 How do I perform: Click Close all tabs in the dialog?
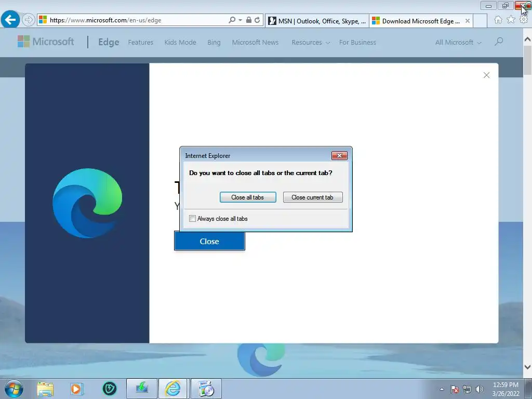click(x=248, y=197)
